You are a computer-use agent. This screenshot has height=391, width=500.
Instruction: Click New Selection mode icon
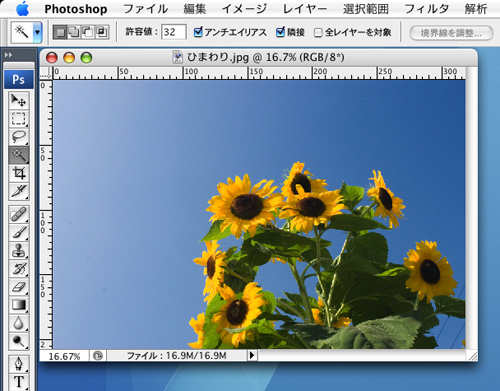point(60,32)
